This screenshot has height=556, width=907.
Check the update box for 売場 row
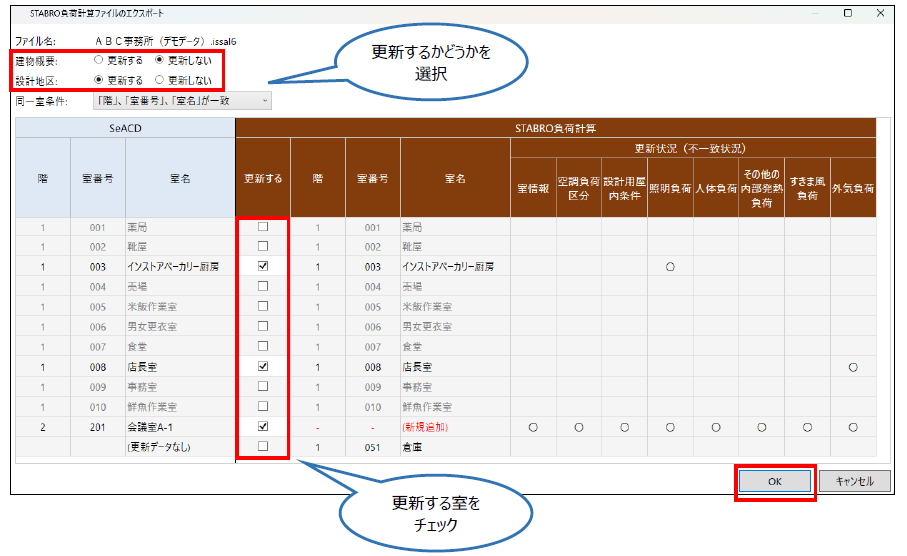coord(263,287)
